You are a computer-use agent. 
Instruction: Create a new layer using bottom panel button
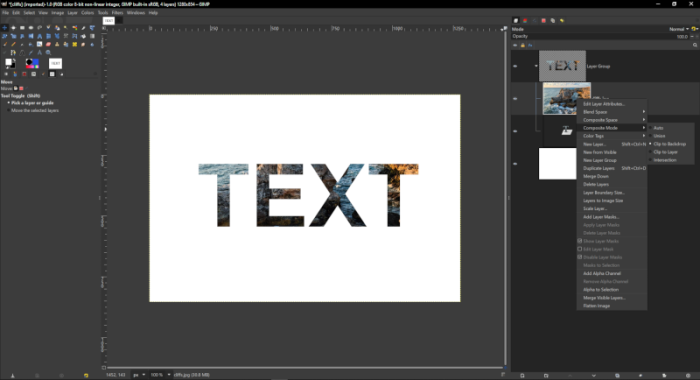pos(522,376)
